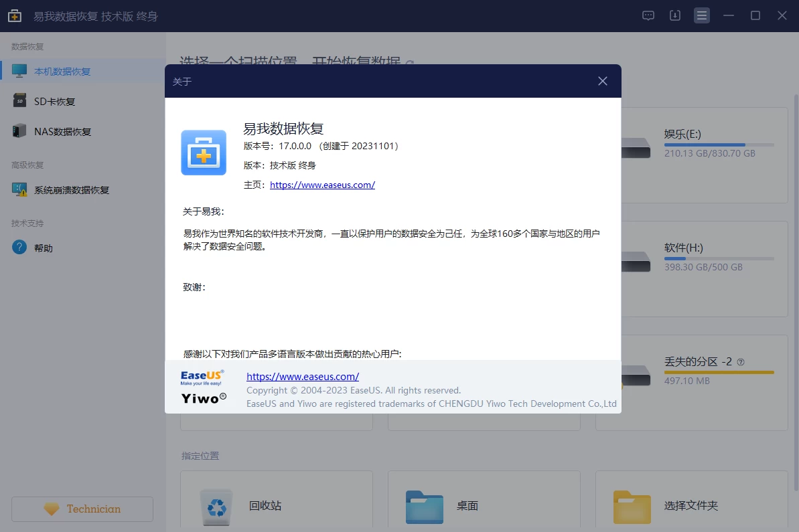Select the 本机数据恢复 sidebar item
Image resolution: width=799 pixels, height=532 pixels.
point(83,72)
